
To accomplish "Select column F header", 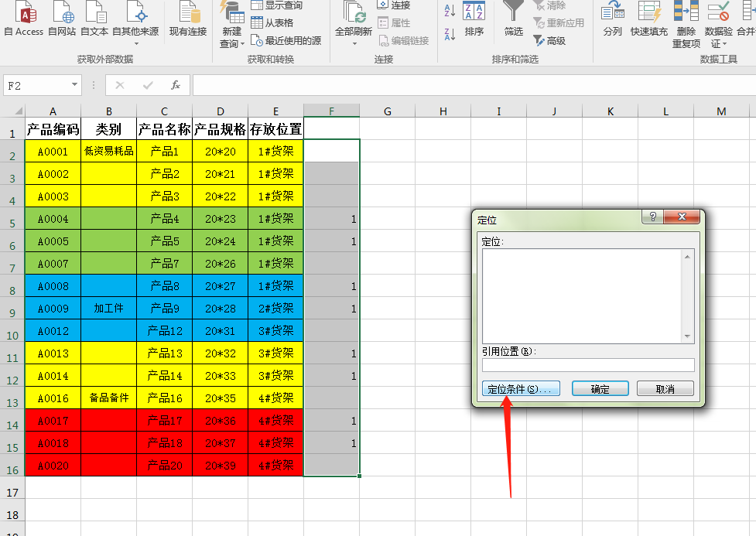I will pyautogui.click(x=332, y=111).
